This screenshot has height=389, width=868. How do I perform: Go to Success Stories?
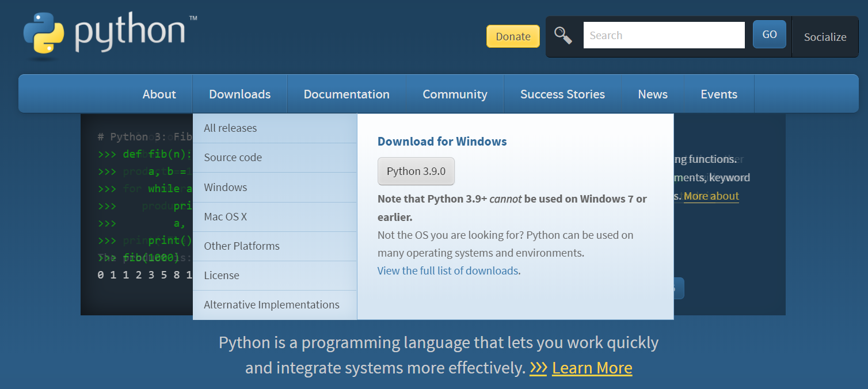[562, 94]
